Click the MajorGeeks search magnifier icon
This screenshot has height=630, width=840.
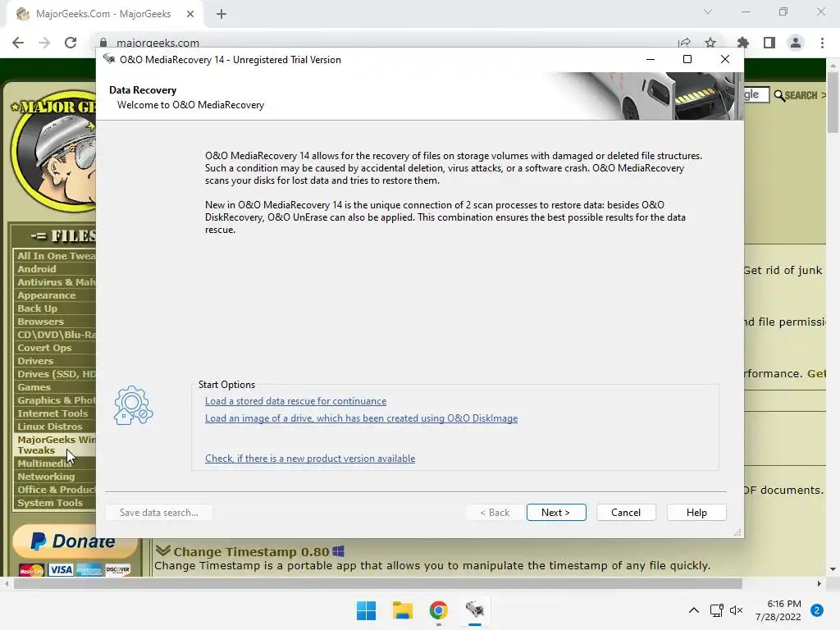(779, 95)
